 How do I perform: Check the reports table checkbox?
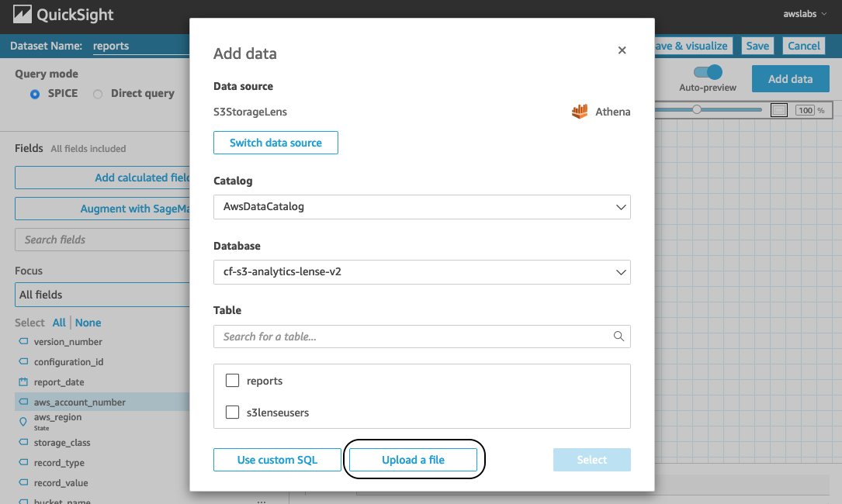(x=232, y=381)
